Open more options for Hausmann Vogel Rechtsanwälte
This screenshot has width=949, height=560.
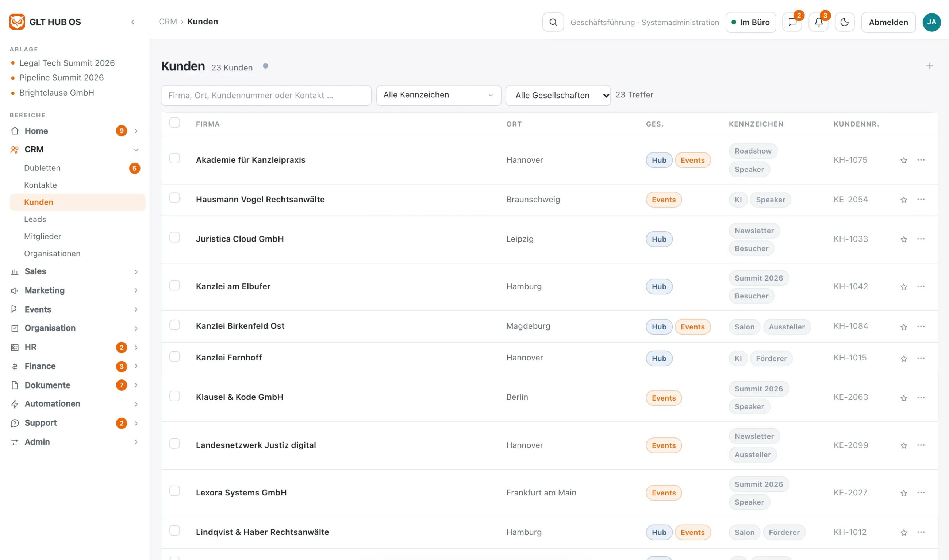921,199
